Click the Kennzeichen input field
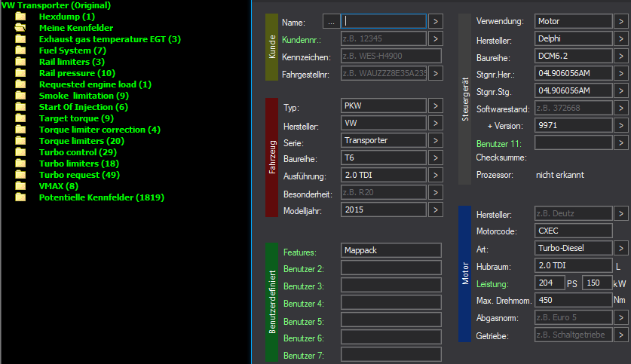 click(391, 56)
